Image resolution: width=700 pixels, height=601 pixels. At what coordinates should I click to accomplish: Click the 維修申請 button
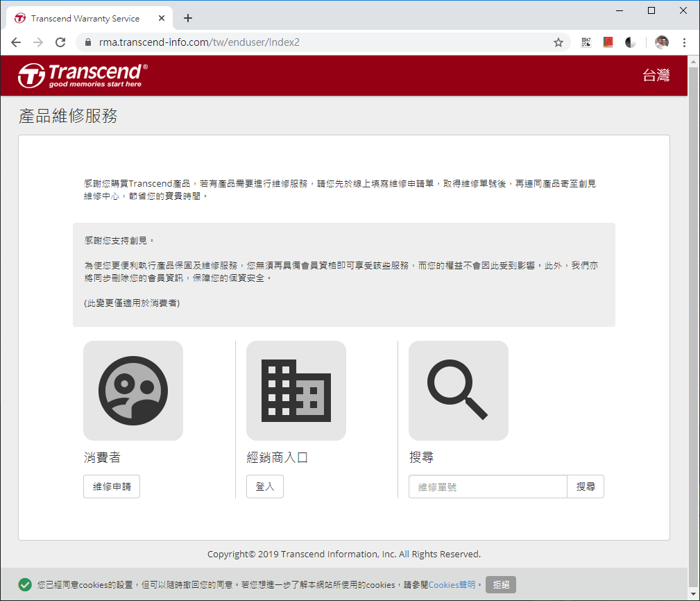tap(111, 486)
